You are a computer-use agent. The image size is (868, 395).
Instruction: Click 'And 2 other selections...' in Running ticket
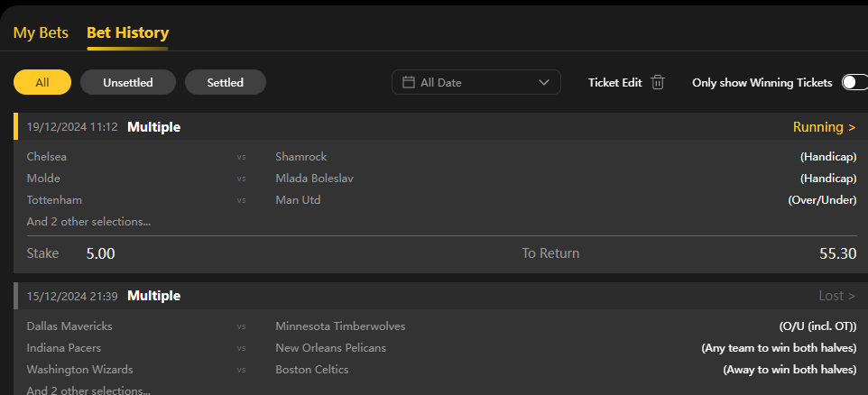[88, 221]
